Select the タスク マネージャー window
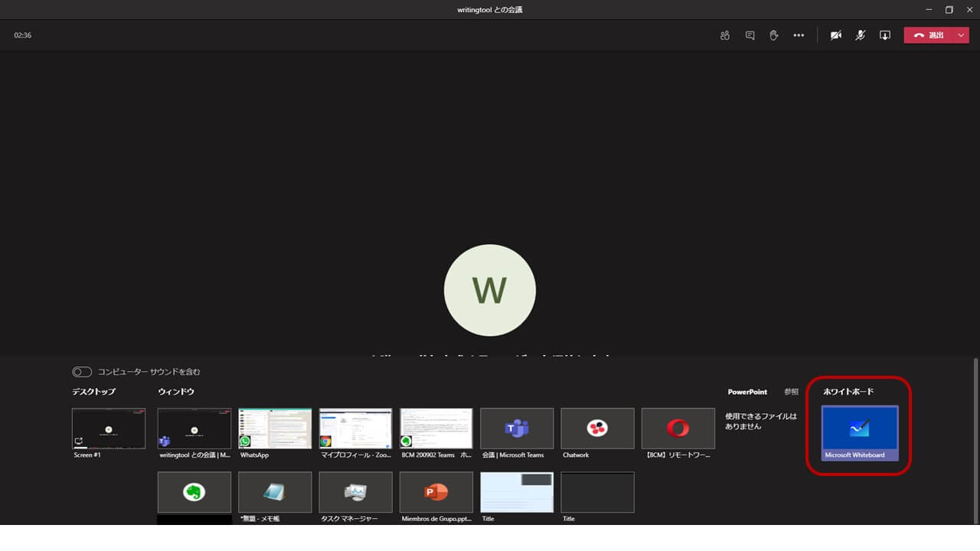Screen dimensions: 980x551 (355, 492)
